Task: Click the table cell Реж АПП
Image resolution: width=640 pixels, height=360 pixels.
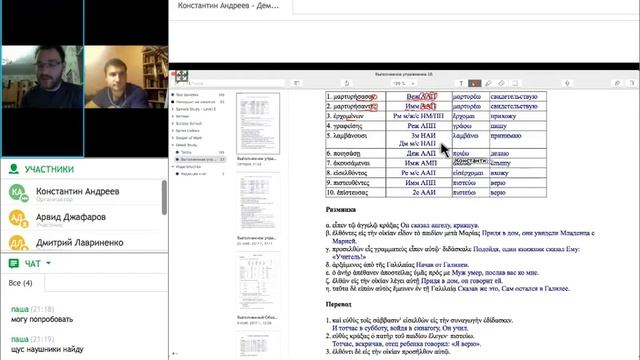Action: 419,126
